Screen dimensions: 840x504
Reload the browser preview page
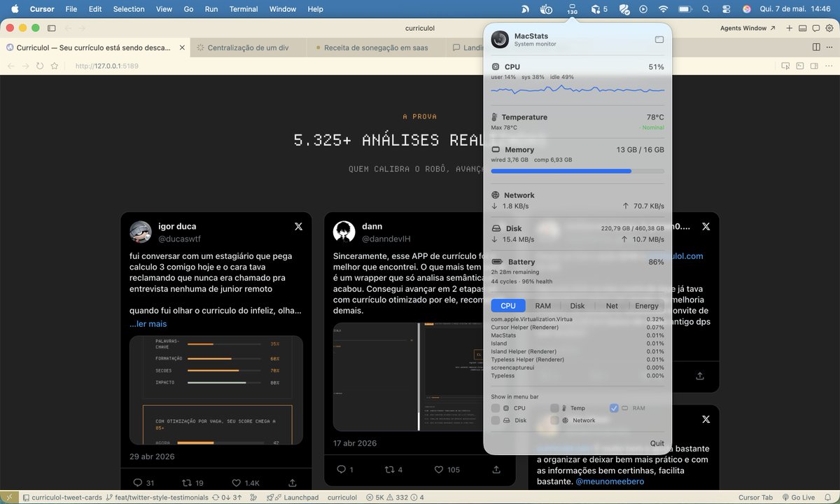coord(40,66)
